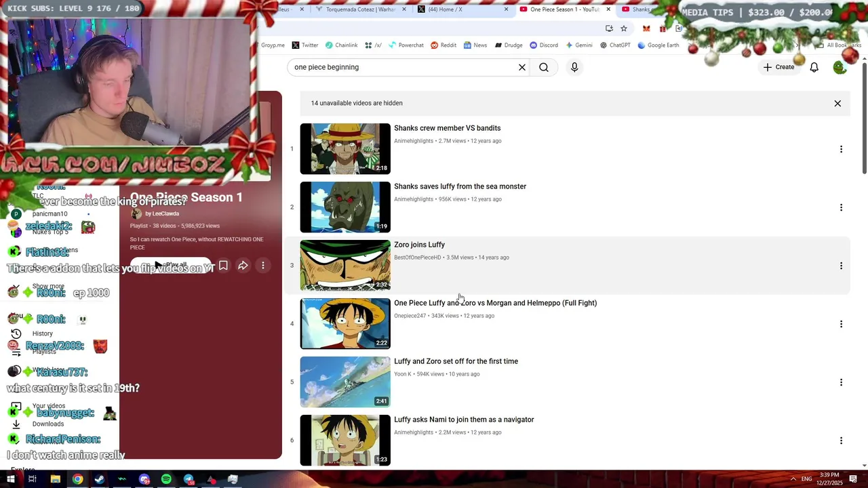Open the YouTube account avatar menu
The image size is (868, 488).
click(840, 67)
